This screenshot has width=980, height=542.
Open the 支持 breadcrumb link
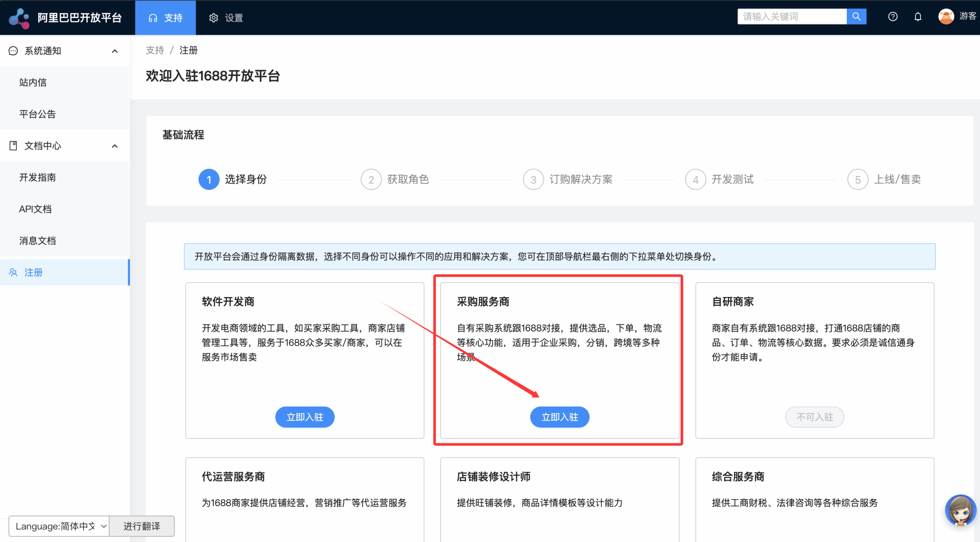point(155,50)
